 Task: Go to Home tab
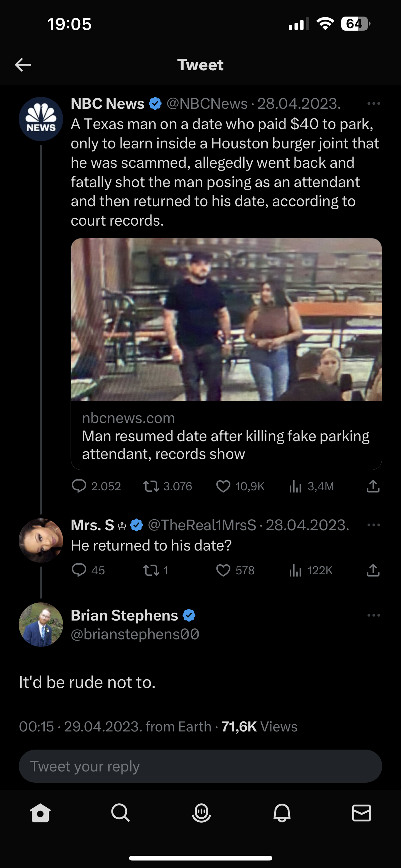click(x=40, y=813)
